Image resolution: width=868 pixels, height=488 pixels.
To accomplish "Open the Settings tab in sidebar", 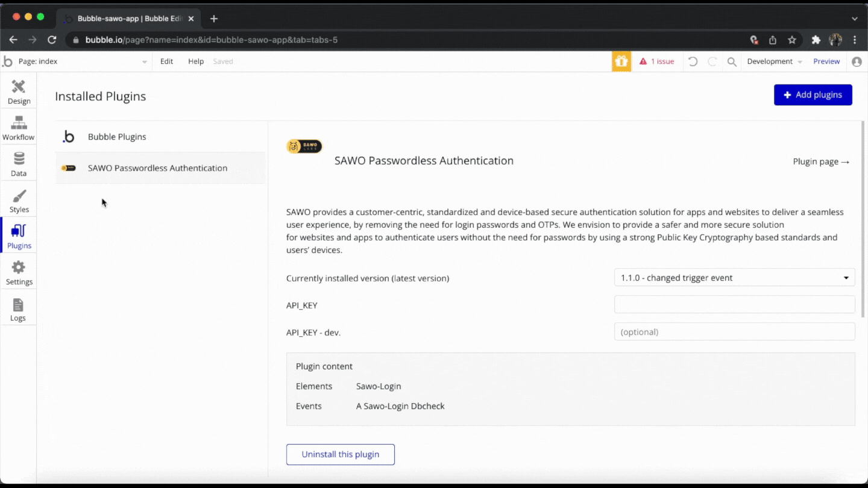I will click(x=19, y=273).
